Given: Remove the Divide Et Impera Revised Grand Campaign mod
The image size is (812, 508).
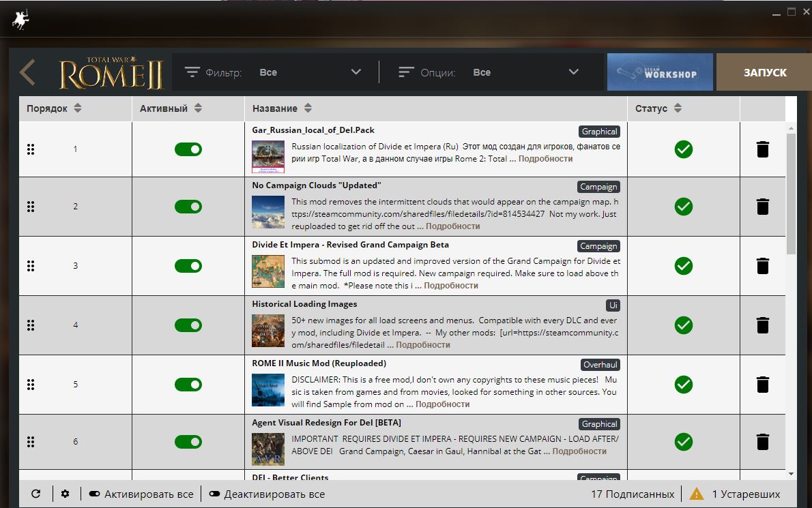Looking at the screenshot, I should 763,266.
